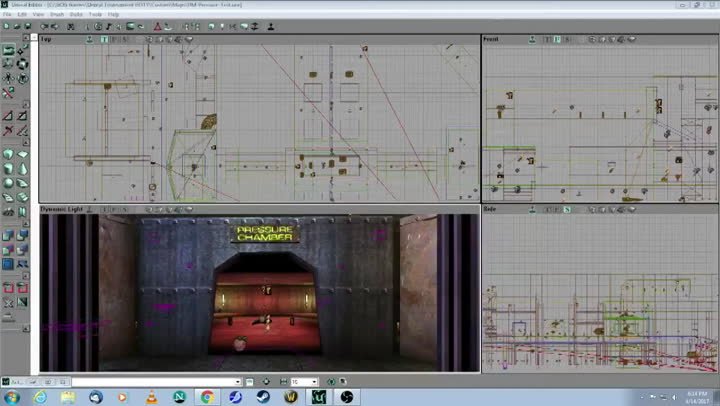The image size is (720, 406).
Task: Open Google Chrome from the taskbar
Action: [207, 396]
